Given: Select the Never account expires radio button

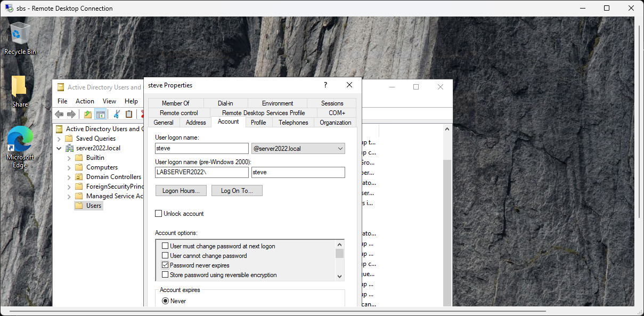Looking at the screenshot, I should (x=165, y=301).
